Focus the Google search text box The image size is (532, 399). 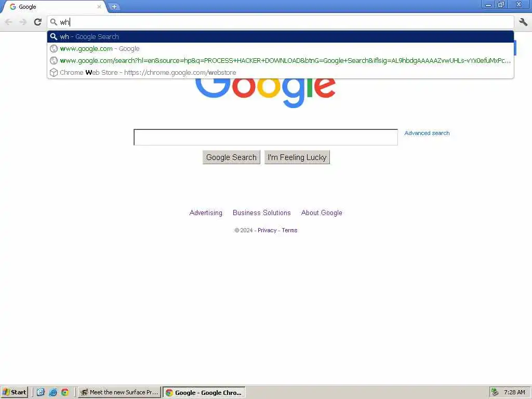click(265, 137)
